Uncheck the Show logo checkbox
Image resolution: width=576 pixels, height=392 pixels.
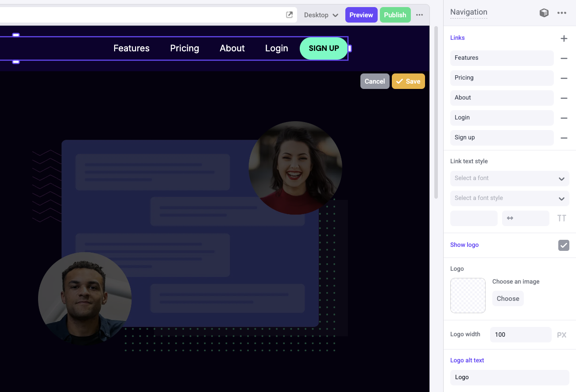[x=564, y=245]
